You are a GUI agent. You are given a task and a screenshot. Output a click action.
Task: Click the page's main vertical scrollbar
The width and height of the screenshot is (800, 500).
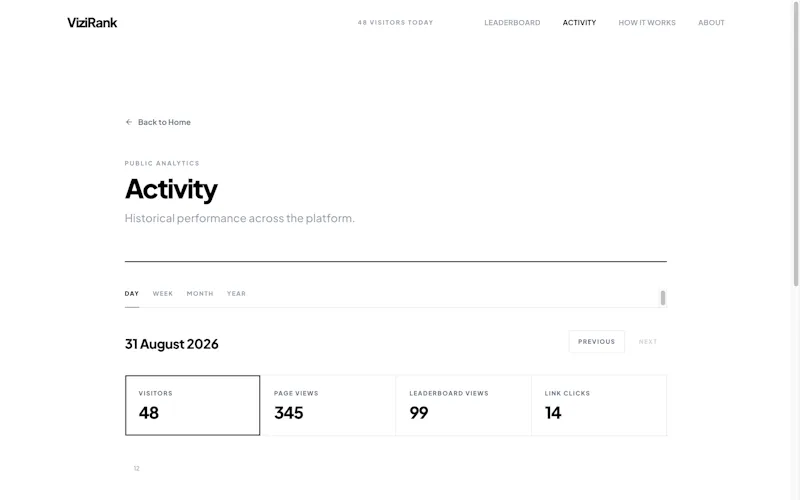[795, 143]
